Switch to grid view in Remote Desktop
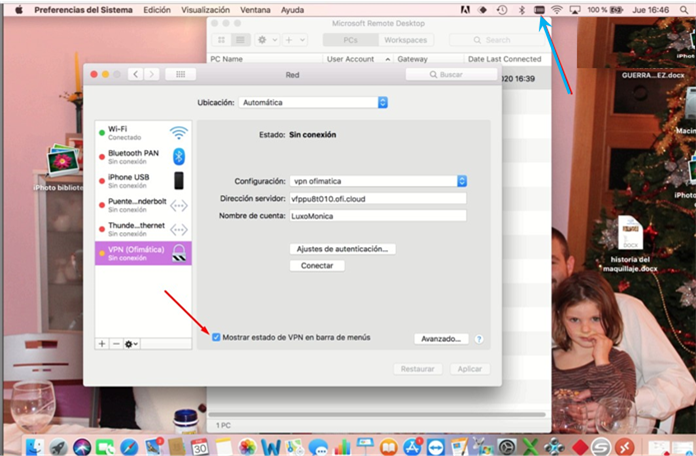 pos(221,40)
